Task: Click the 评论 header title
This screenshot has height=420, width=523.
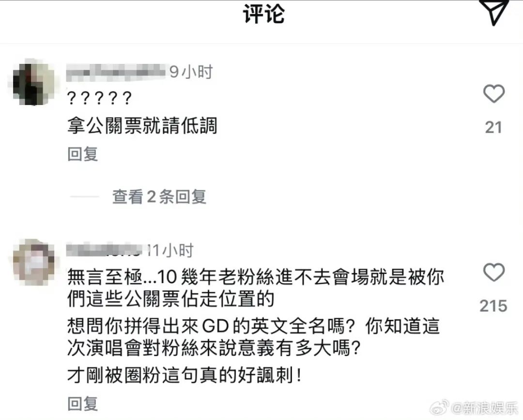Action: (x=263, y=14)
